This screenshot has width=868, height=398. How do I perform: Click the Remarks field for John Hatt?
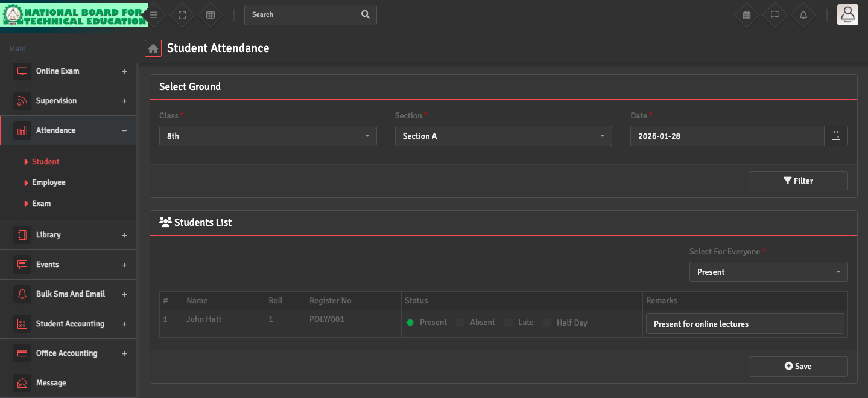[744, 324]
